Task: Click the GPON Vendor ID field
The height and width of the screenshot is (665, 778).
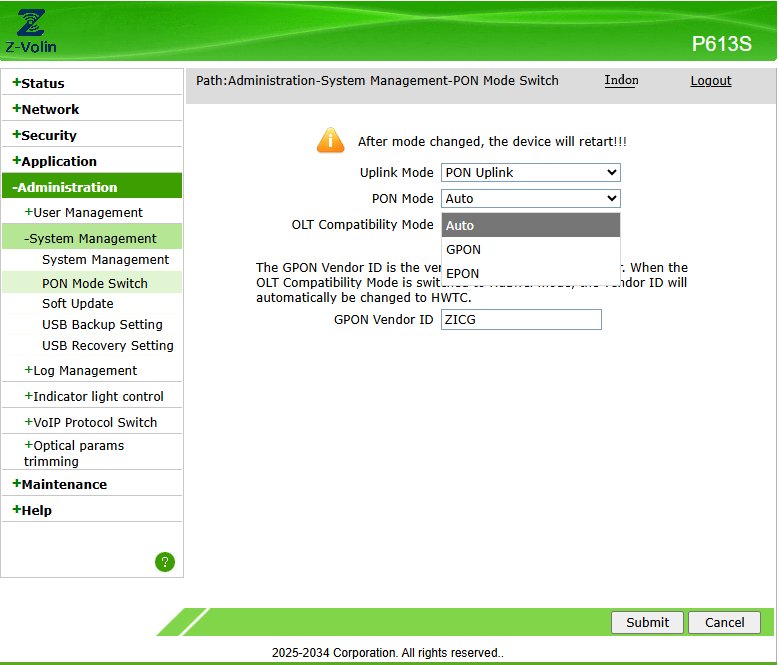Action: pos(521,319)
